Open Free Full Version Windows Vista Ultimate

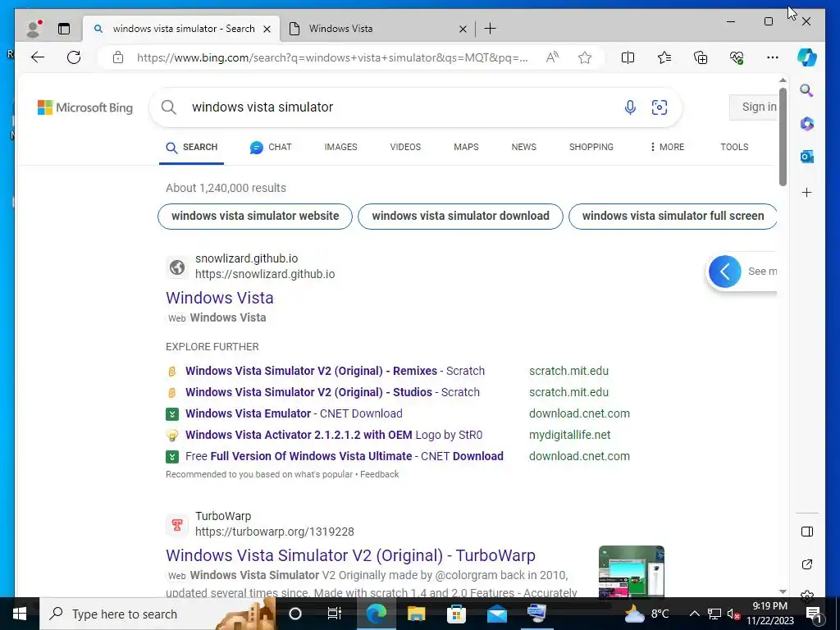point(345,456)
